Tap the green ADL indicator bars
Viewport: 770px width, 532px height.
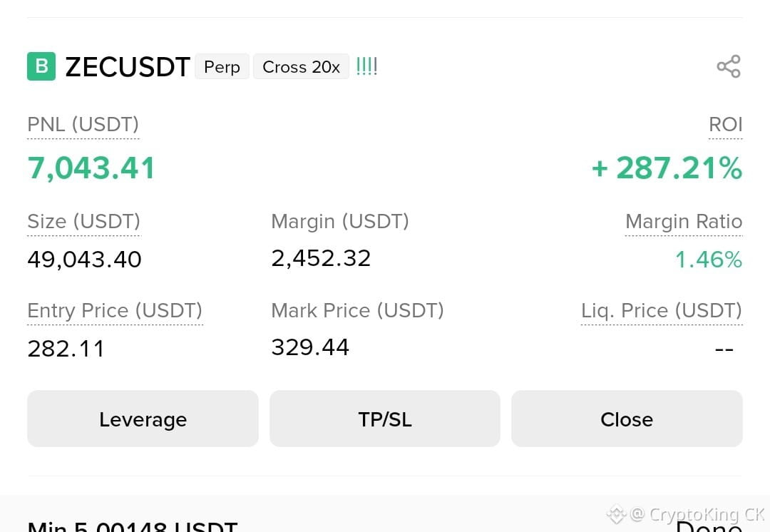tap(366, 66)
